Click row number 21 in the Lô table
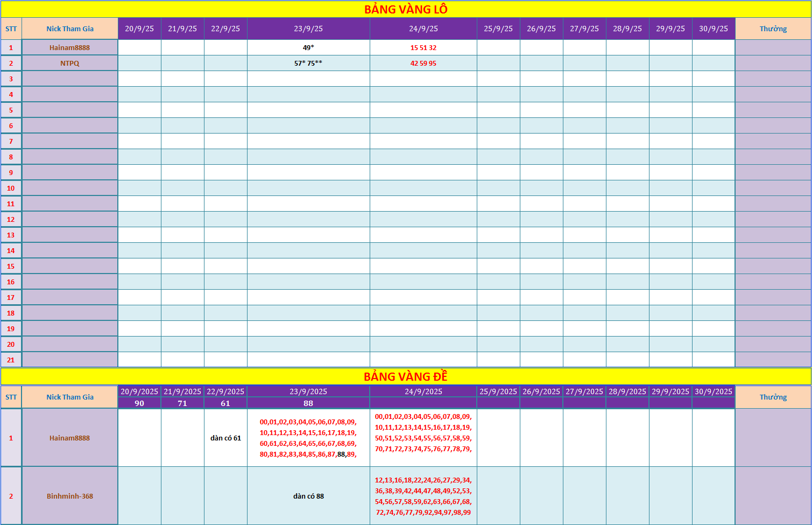Screen dimensions: 812x525 (11, 360)
